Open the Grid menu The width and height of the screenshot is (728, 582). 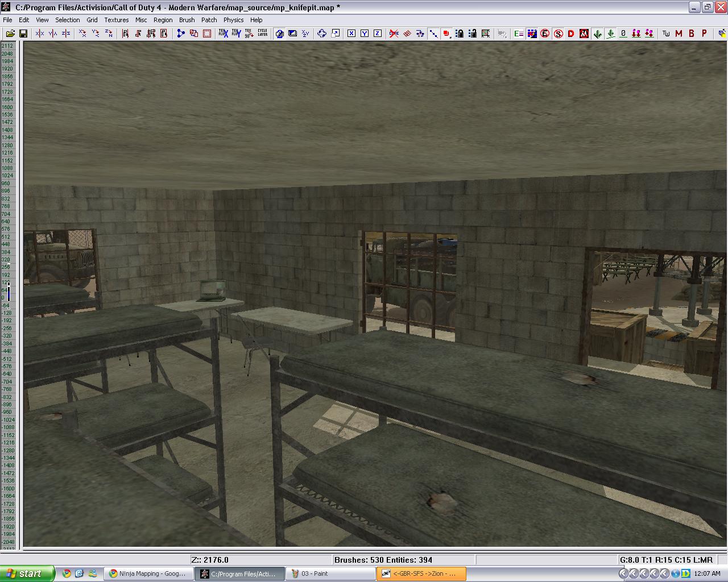click(92, 20)
